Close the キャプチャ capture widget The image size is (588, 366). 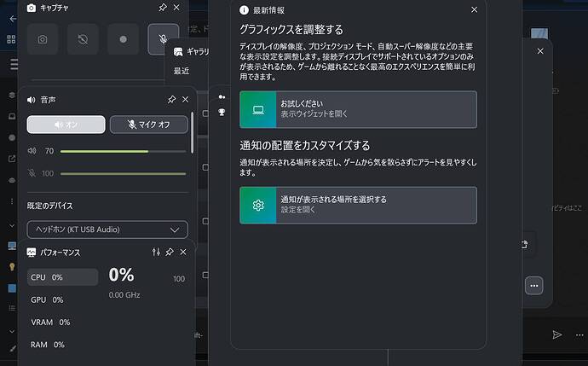[176, 8]
